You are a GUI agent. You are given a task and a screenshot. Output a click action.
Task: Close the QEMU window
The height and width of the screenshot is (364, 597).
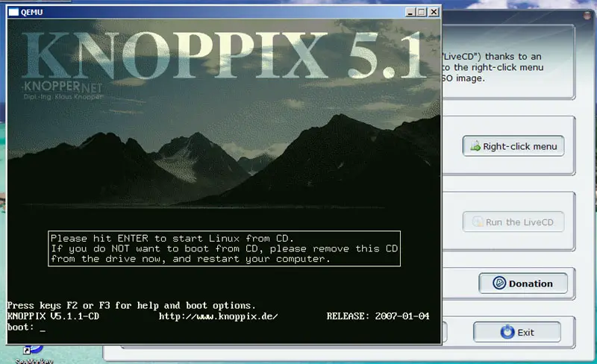(x=434, y=12)
